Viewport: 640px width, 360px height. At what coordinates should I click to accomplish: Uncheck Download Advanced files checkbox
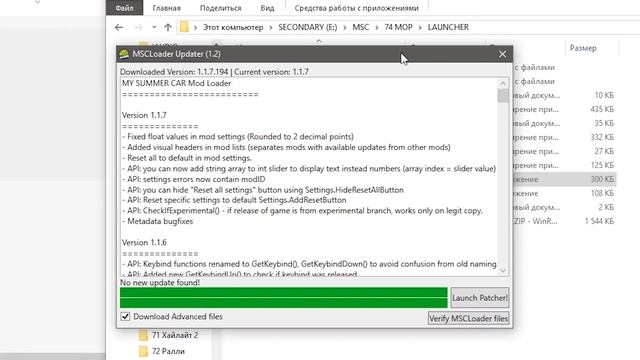pos(125,316)
